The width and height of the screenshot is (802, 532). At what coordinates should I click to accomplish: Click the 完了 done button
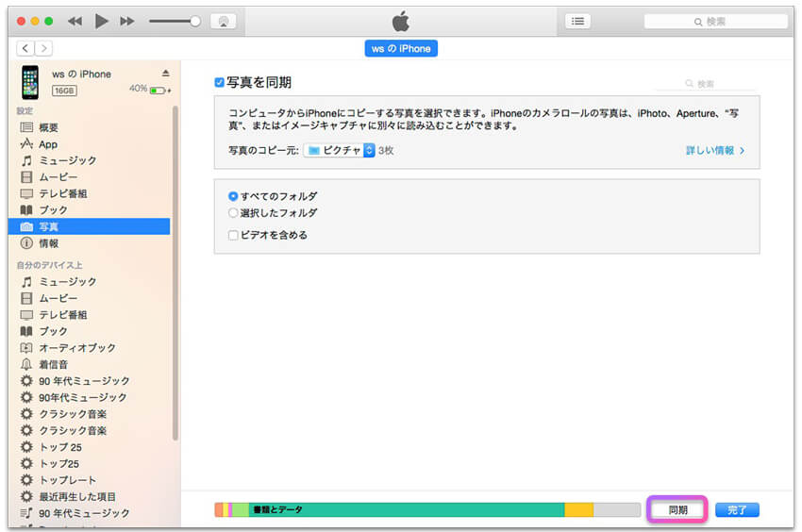pos(737,509)
